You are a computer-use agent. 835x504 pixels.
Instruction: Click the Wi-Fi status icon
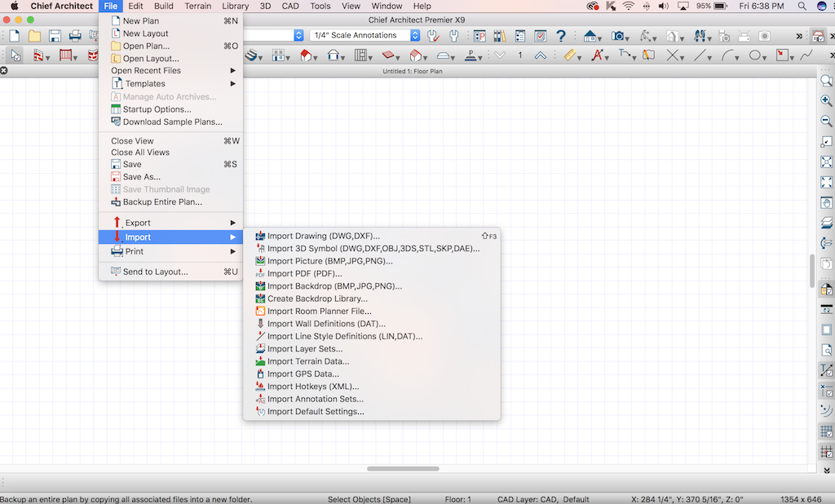[629, 6]
